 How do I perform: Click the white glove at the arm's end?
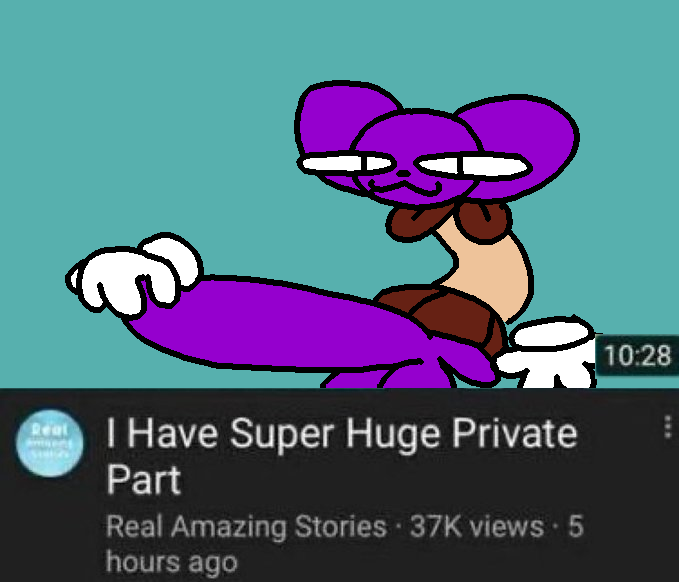[x=134, y=272]
